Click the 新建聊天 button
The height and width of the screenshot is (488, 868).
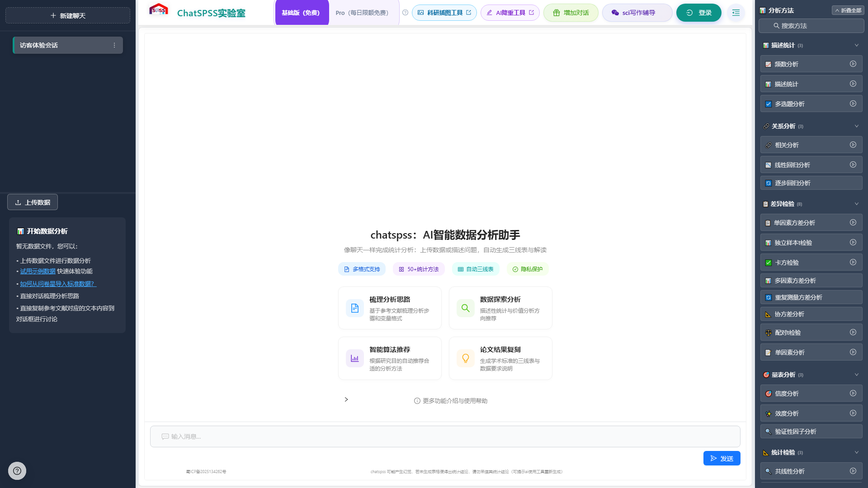pos(68,15)
